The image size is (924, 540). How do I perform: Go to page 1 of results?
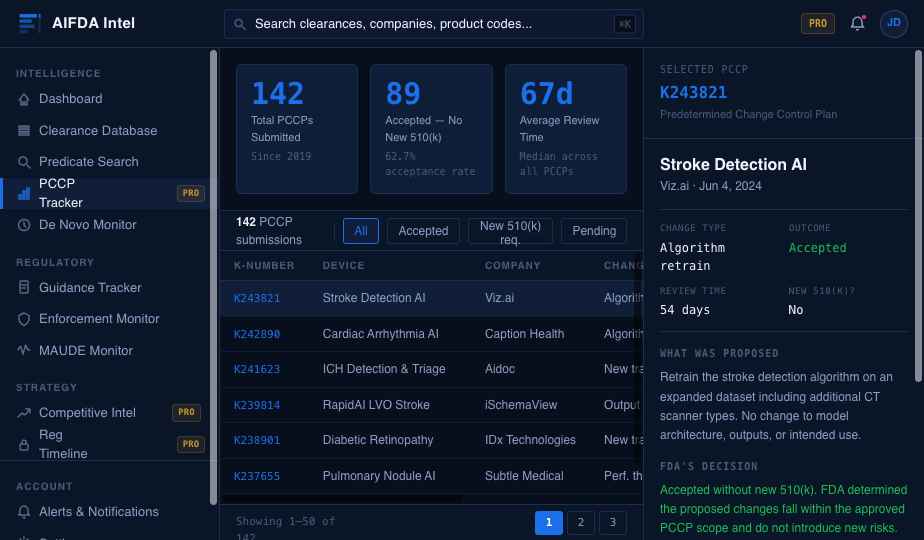pos(549,522)
